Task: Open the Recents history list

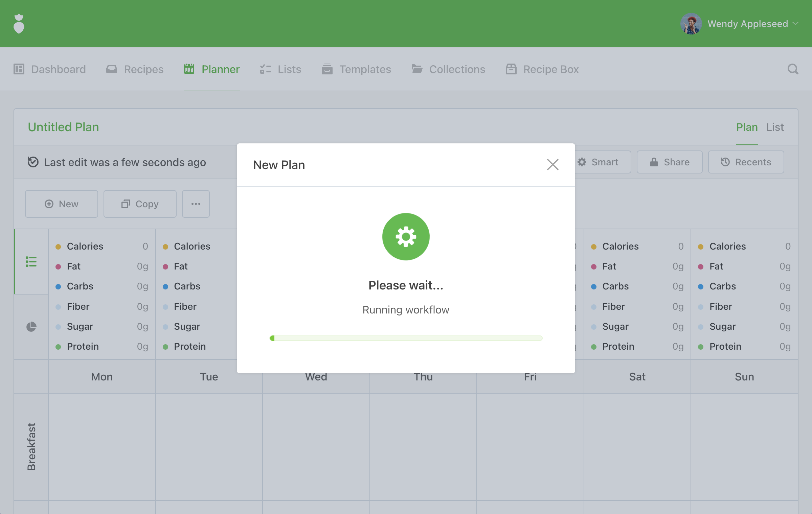Action: tap(746, 162)
